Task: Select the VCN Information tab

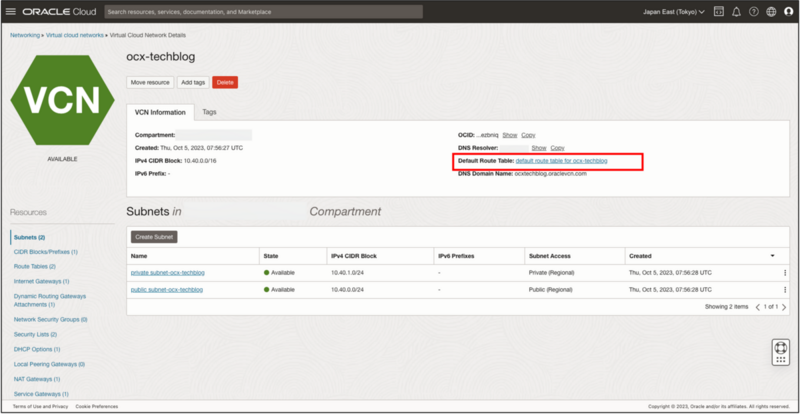Action: click(x=160, y=112)
